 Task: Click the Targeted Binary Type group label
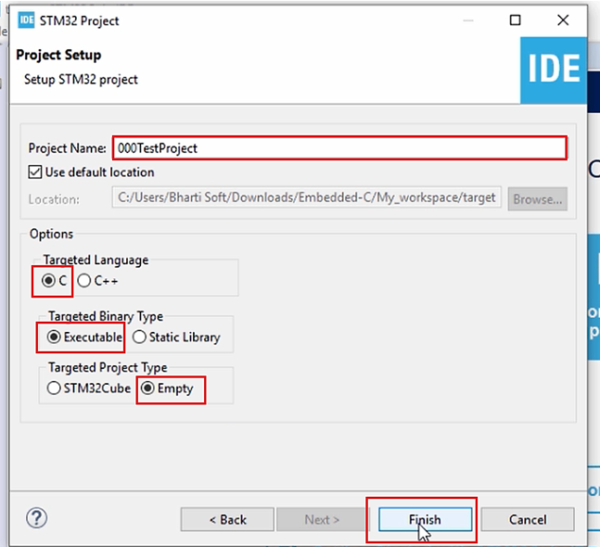106,316
